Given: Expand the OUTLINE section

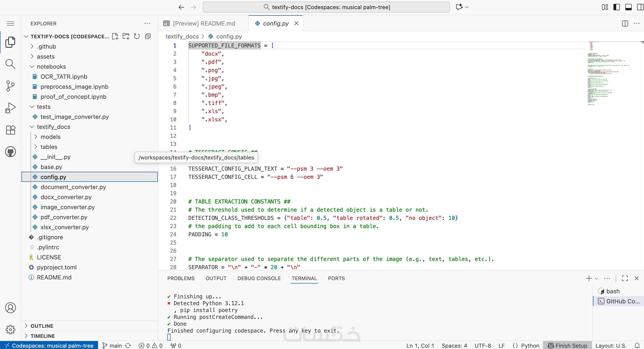Looking at the screenshot, I should (x=42, y=326).
